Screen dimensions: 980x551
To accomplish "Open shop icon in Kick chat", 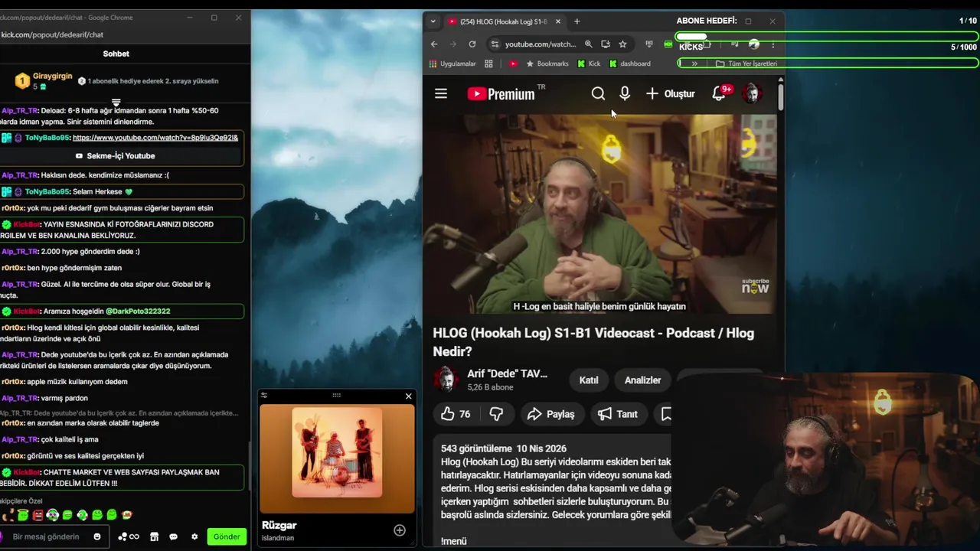I will tap(154, 536).
